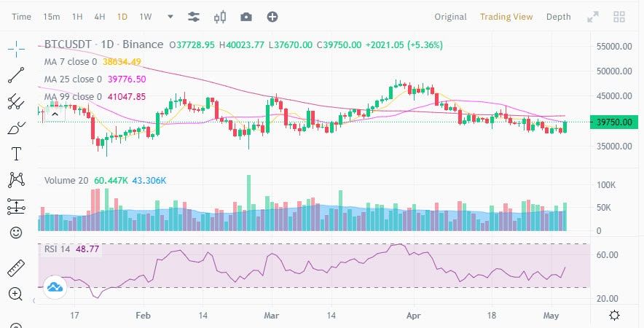The height and width of the screenshot is (328, 644).
Task: Open the chart settings gear icon
Action: [x=614, y=316]
